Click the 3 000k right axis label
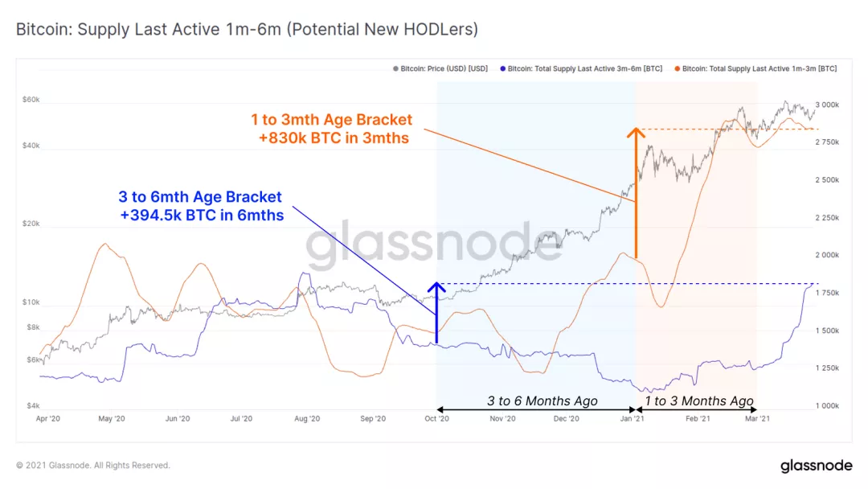 tap(827, 105)
